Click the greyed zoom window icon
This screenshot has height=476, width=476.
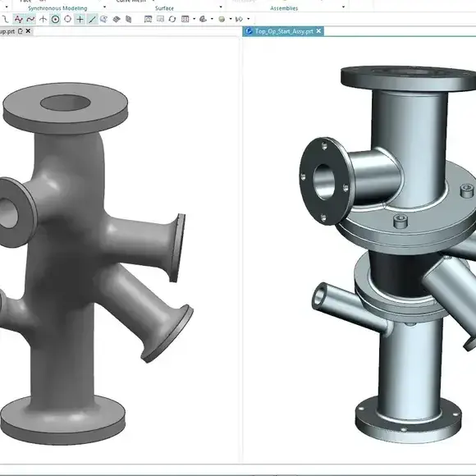tap(160, 19)
